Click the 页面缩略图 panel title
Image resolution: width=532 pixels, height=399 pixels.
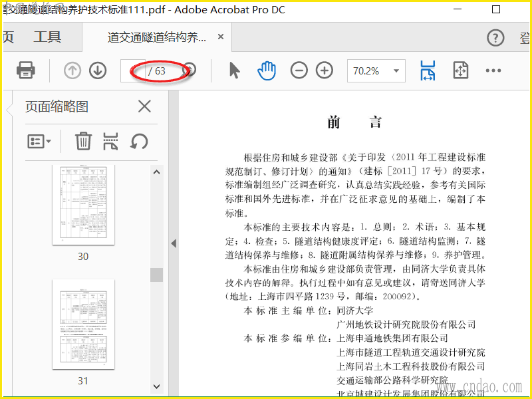coord(57,106)
